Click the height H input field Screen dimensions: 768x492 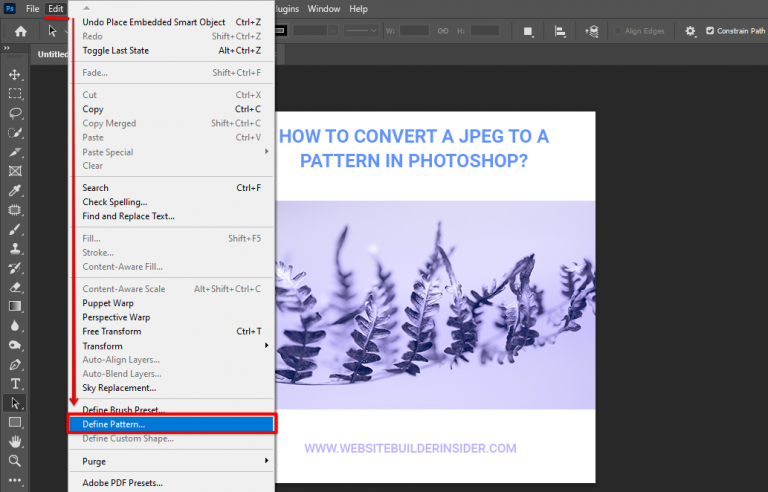[x=485, y=31]
